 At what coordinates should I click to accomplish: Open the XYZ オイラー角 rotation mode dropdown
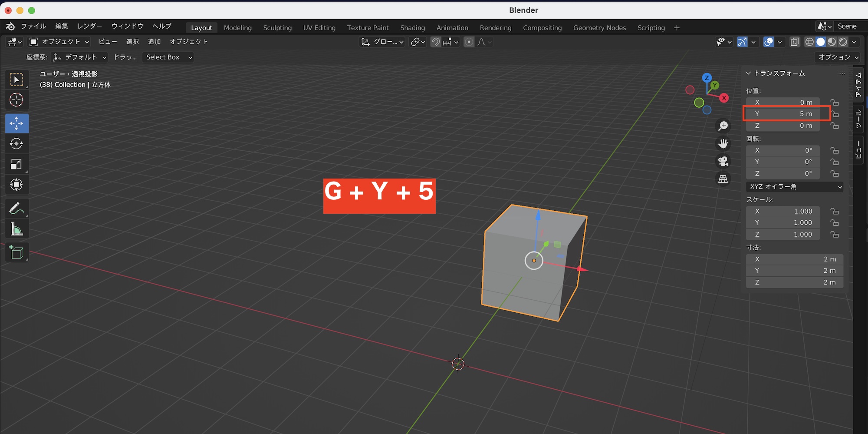pos(795,187)
